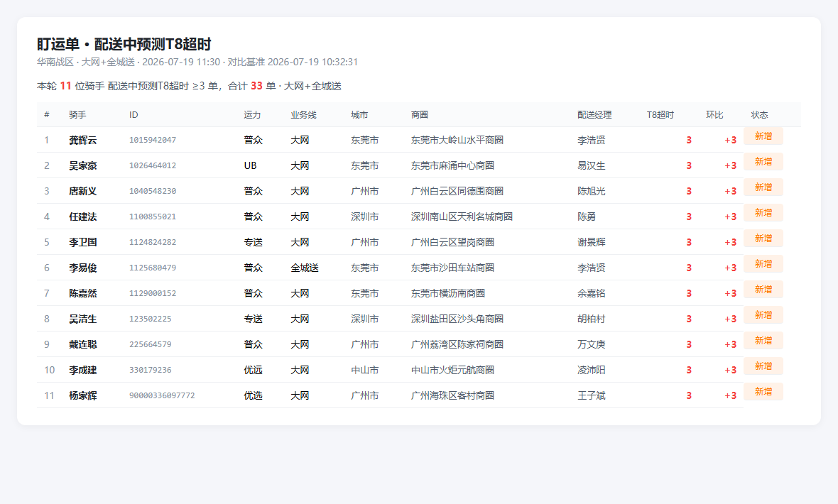Click rider ID 1040548230
The width and height of the screenshot is (838, 504).
[153, 192]
